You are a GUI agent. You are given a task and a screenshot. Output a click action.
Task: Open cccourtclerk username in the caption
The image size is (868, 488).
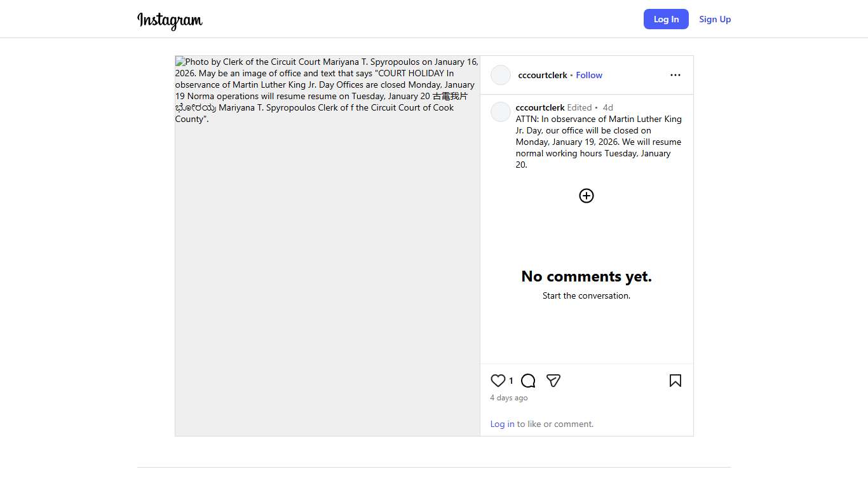pyautogui.click(x=540, y=107)
